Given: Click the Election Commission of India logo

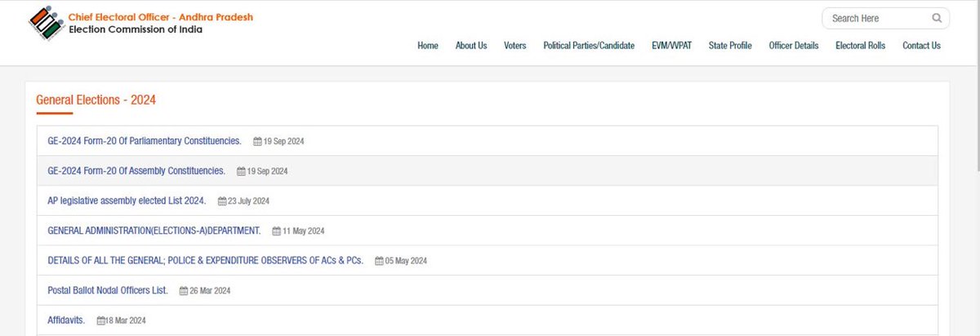Looking at the screenshot, I should (x=46, y=24).
